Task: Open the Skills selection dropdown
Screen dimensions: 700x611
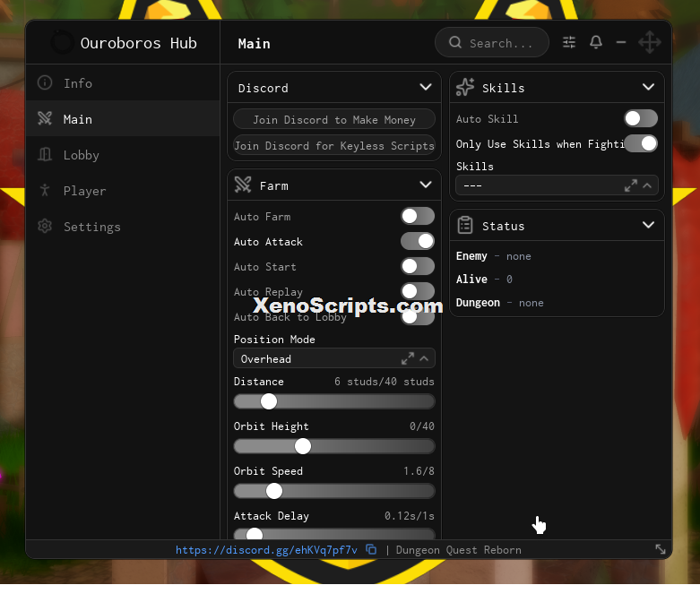Action: pos(557,185)
